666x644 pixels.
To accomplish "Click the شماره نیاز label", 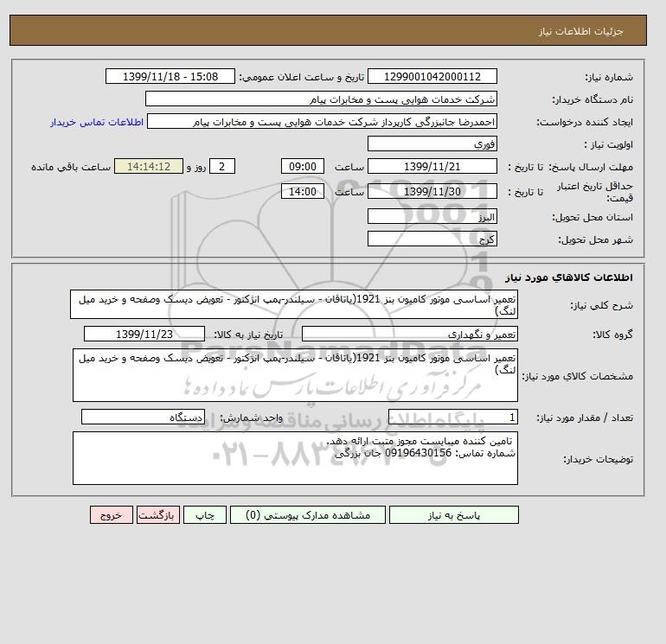I will tap(609, 77).
